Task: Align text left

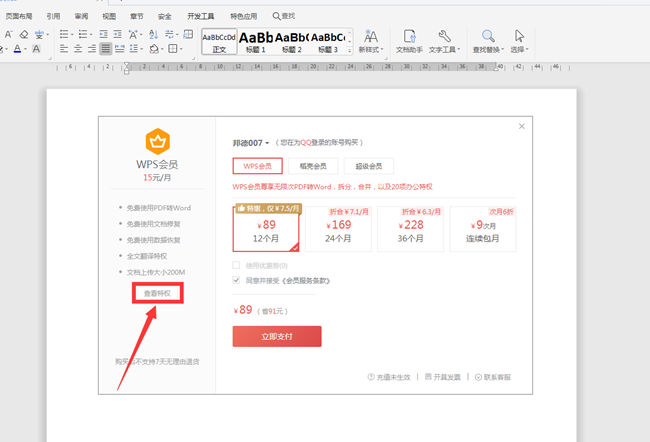Action: 64,49
